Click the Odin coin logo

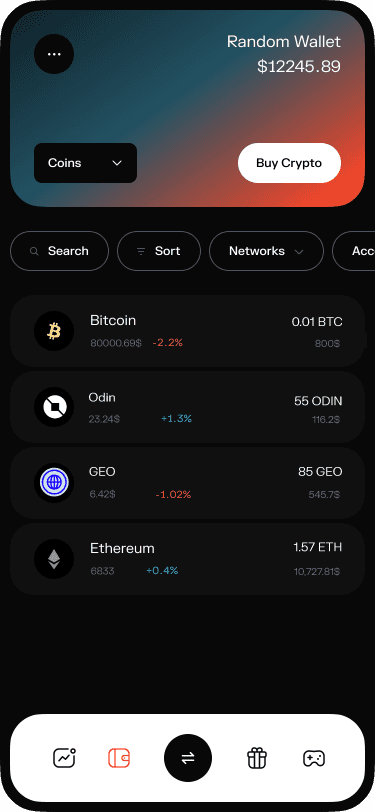click(54, 407)
